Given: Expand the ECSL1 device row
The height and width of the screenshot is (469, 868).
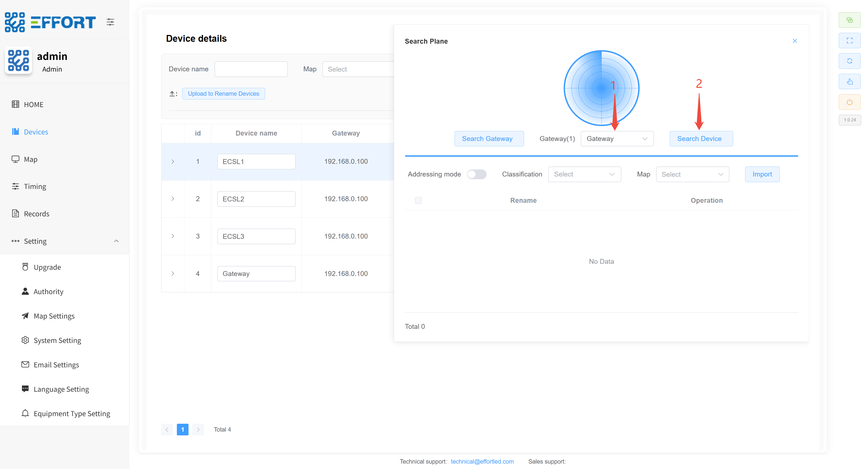Looking at the screenshot, I should tap(173, 162).
